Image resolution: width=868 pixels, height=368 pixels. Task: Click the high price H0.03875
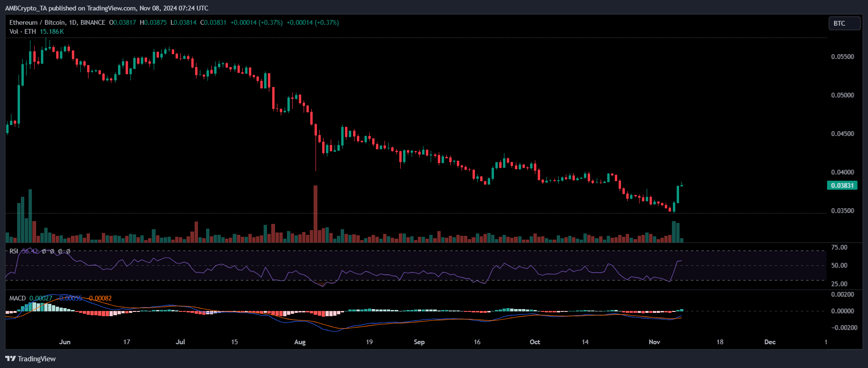click(x=153, y=22)
